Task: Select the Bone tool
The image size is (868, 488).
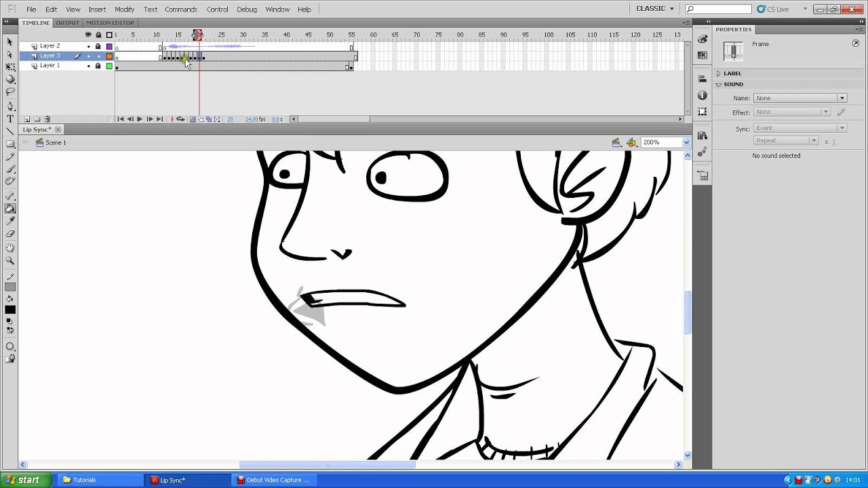Action: tap(10, 196)
